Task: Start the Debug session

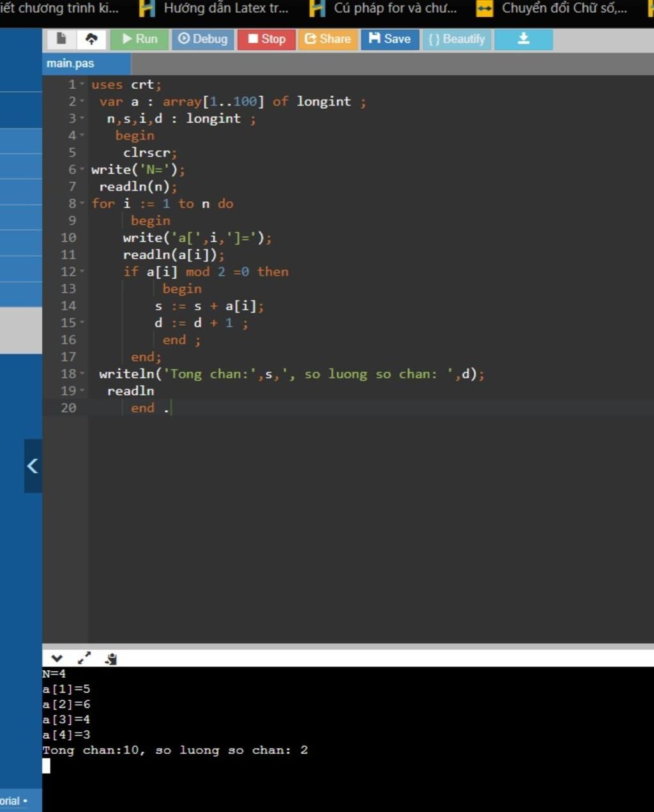Action: point(202,39)
